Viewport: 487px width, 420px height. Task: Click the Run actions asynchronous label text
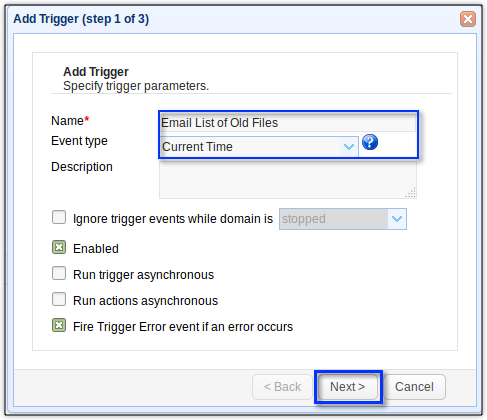click(x=145, y=301)
